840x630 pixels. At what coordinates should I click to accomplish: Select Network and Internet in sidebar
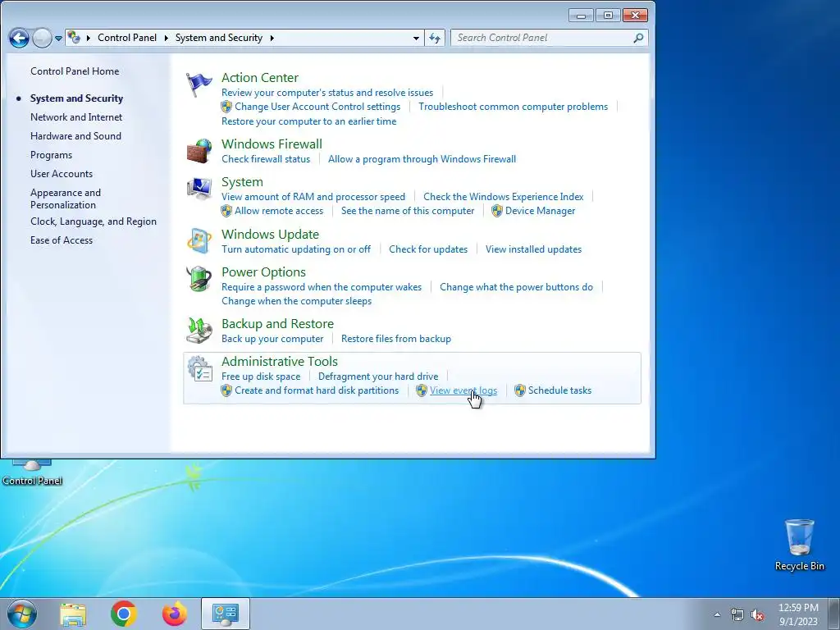coord(76,117)
